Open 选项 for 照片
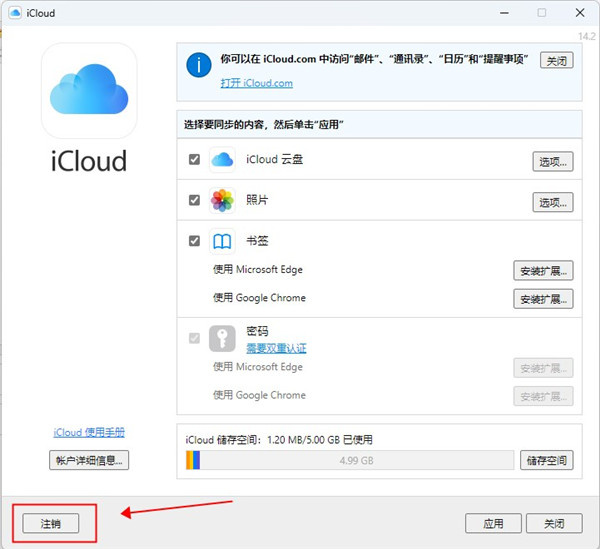Image resolution: width=600 pixels, height=549 pixels. (x=553, y=202)
